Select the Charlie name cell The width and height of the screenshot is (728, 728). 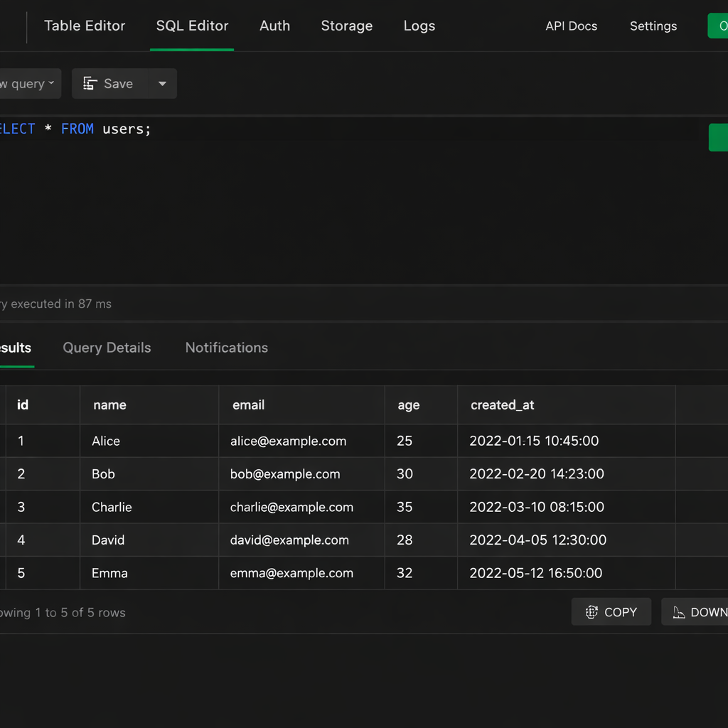(x=112, y=507)
